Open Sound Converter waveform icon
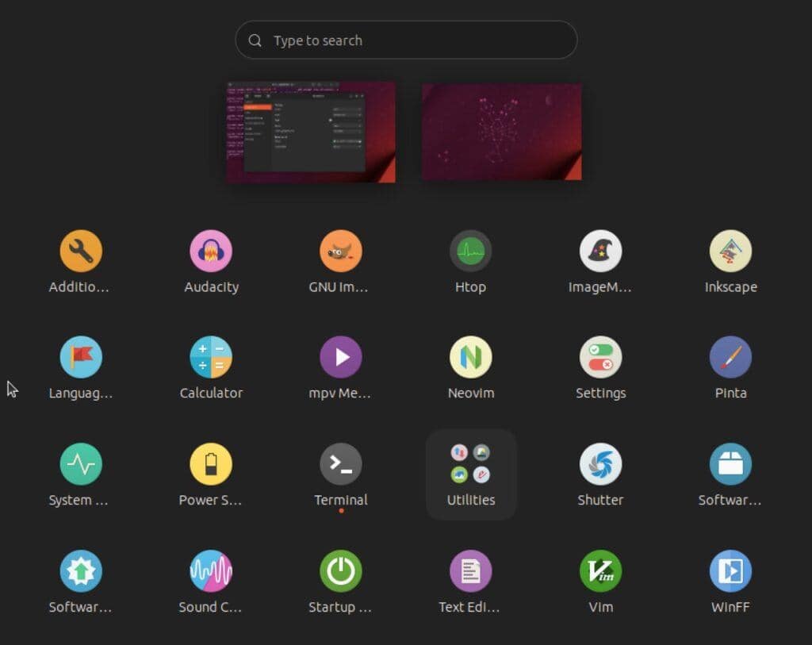The height and width of the screenshot is (645, 812). tap(211, 571)
